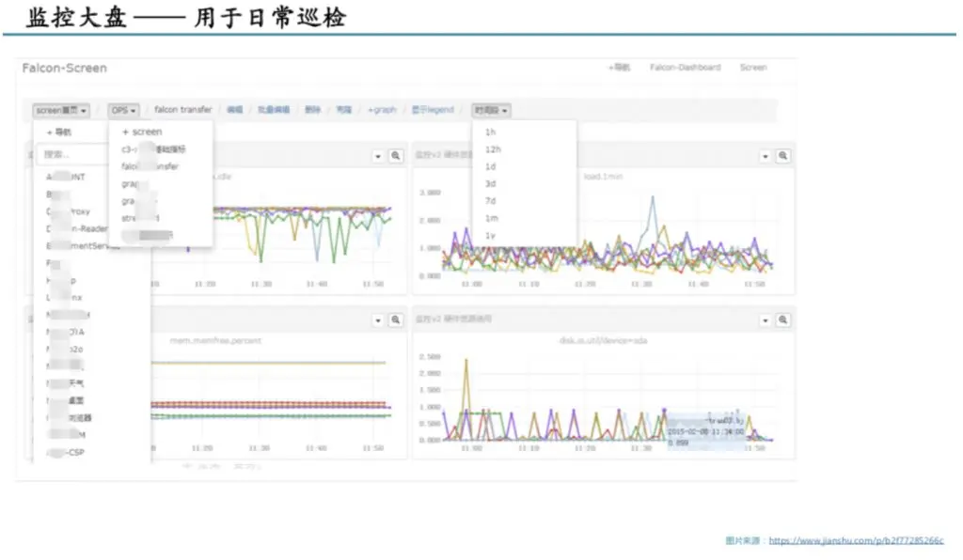Open the cpu.idle graph's dropdown arrow
Image resolution: width=963 pixels, height=560 pixels.
(x=378, y=156)
